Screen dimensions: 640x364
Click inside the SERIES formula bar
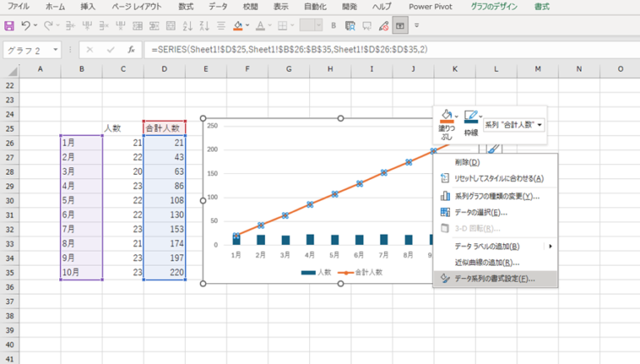(x=390, y=50)
